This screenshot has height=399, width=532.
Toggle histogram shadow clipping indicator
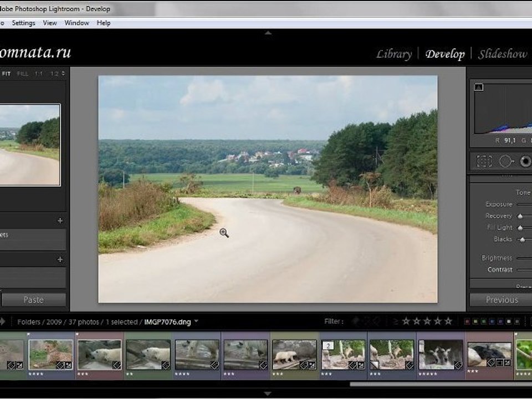click(x=479, y=87)
